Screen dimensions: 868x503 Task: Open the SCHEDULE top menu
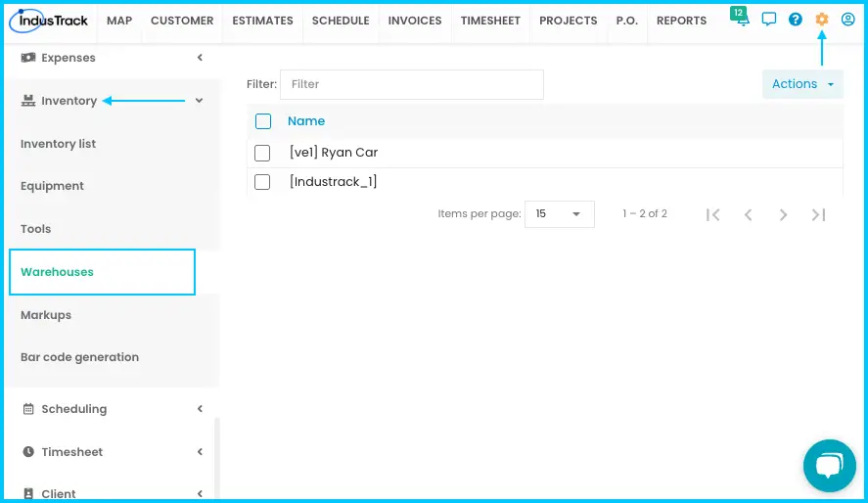(341, 21)
